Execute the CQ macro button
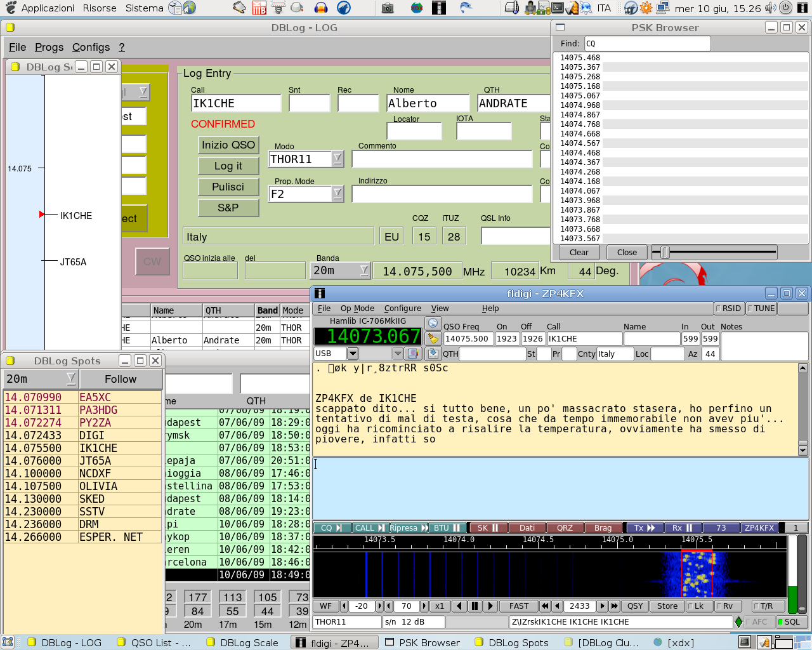Screen dimensions: 812x650 pos(332,527)
